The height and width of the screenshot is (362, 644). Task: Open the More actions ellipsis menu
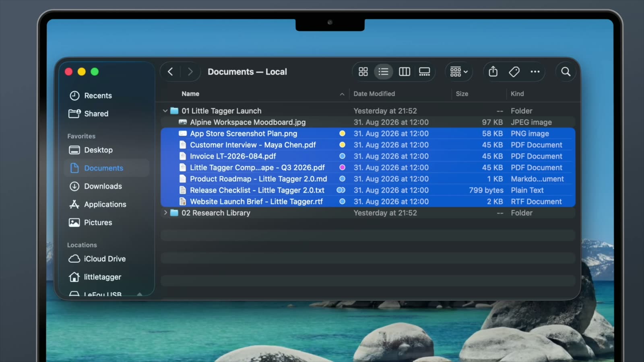coord(535,72)
